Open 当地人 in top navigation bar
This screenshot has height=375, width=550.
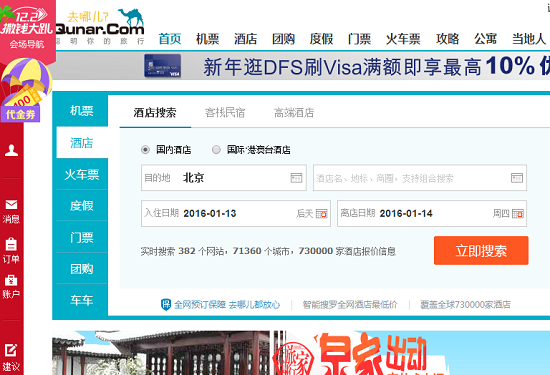point(529,39)
